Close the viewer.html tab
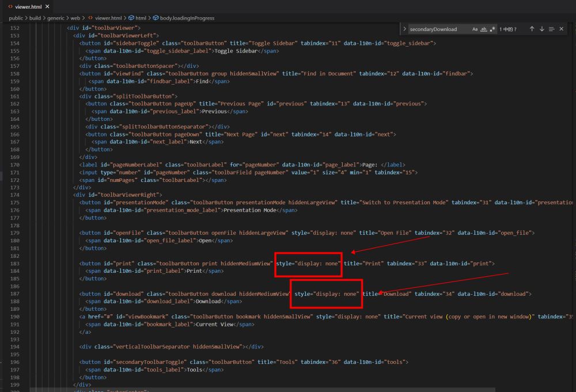576x392 pixels. tap(47, 6)
